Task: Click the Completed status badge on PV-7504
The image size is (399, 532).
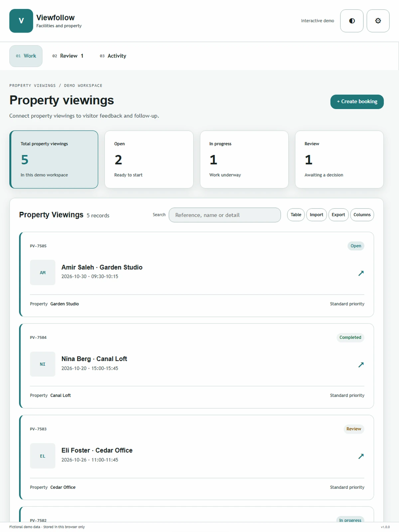Action: [350, 337]
